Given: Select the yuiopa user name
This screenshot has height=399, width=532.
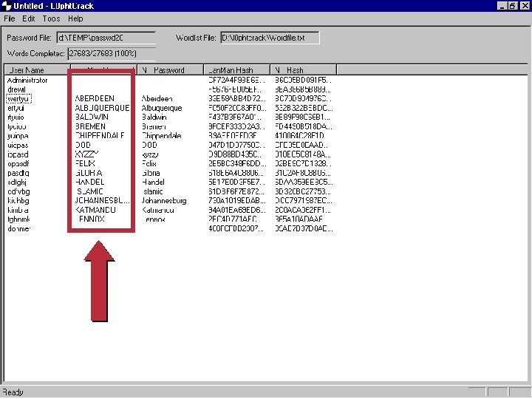Looking at the screenshot, I should coord(18,136).
